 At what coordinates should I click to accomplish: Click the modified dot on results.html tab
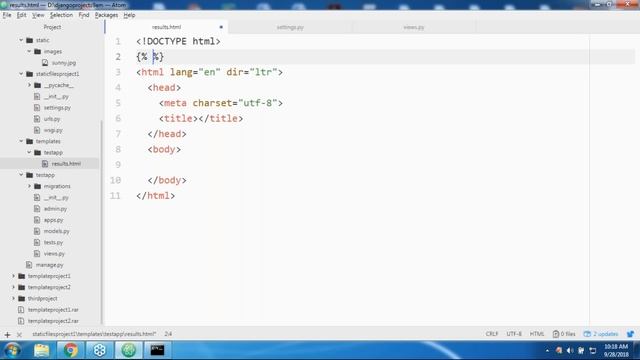(x=221, y=27)
